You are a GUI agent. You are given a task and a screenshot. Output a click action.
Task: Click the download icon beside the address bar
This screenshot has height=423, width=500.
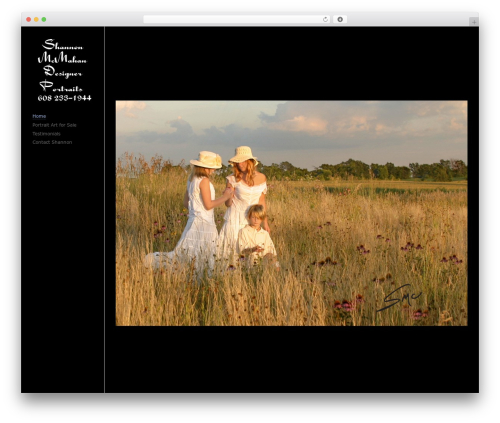[x=340, y=19]
